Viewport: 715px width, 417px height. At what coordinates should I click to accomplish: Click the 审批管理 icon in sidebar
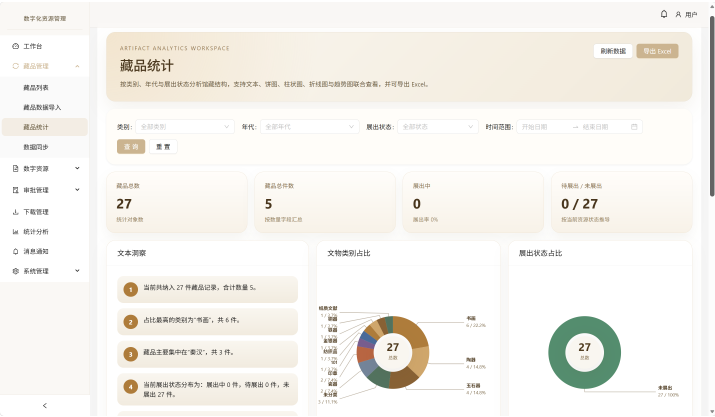tap(16, 190)
